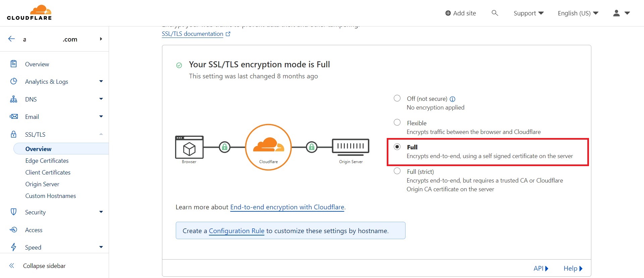Select the Flexible encryption mode
644x278 pixels.
[397, 122]
